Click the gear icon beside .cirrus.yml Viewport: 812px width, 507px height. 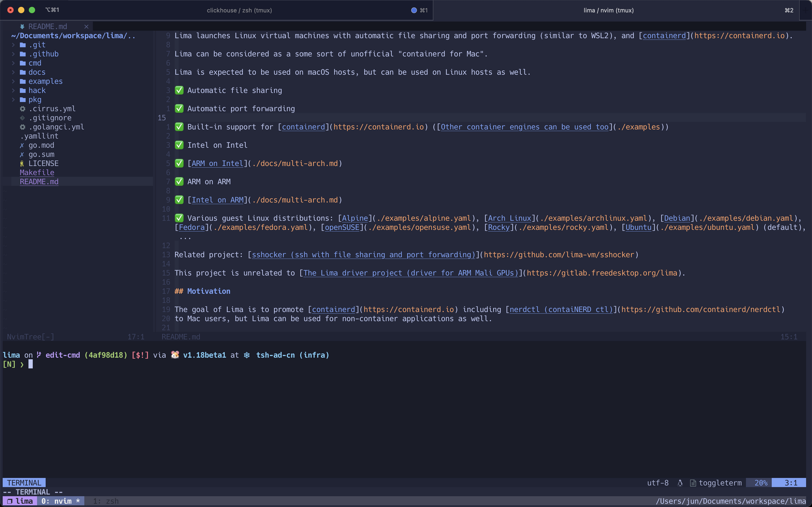[x=23, y=109]
